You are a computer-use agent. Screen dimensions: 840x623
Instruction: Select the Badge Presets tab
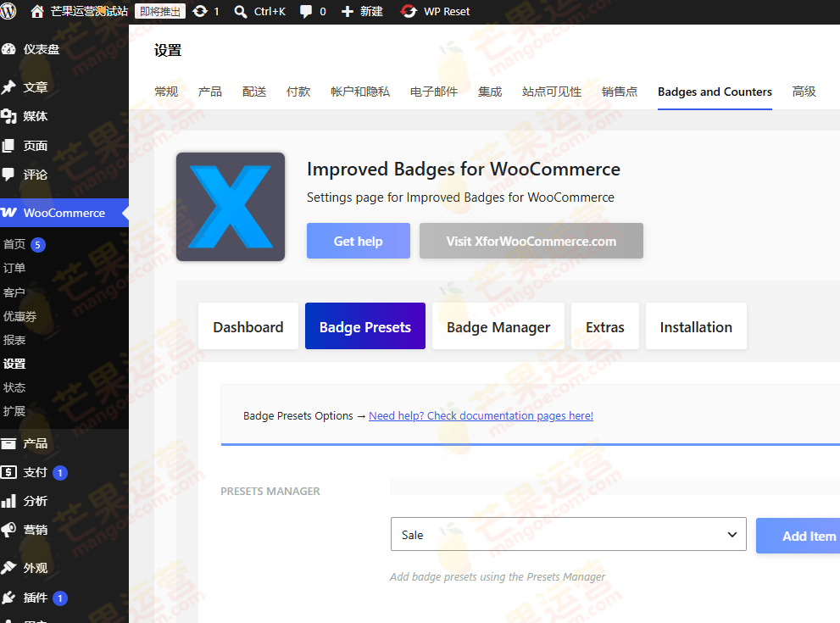[365, 326]
